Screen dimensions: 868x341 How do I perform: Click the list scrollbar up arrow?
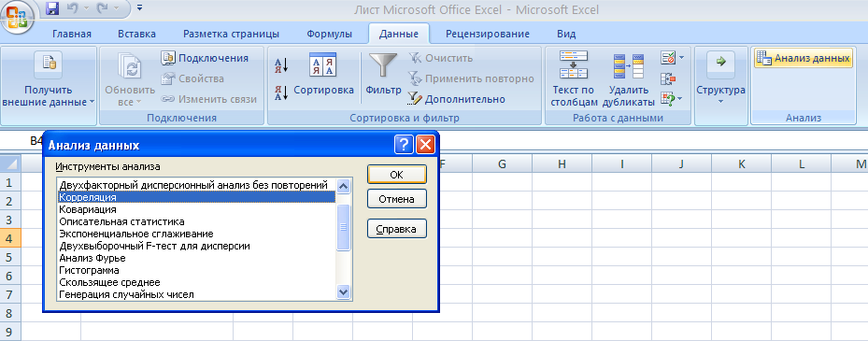coord(344,187)
